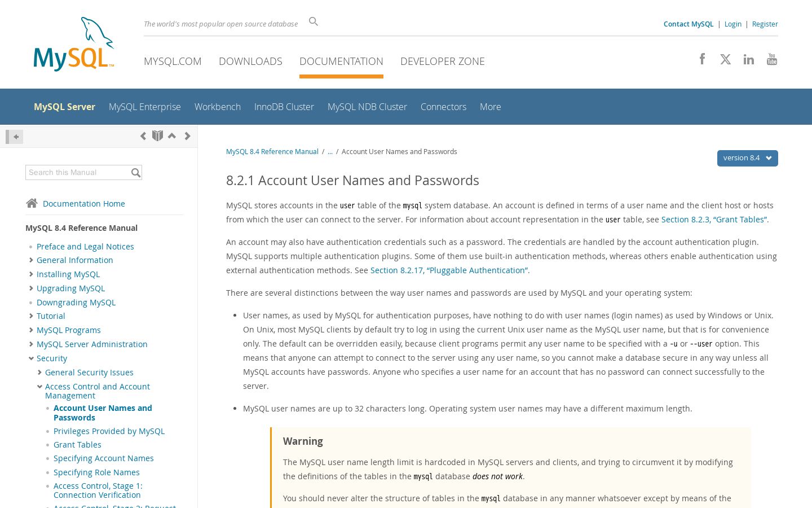Open the MySQL Facebook page icon
This screenshot has height=508, width=812.
pos(702,59)
